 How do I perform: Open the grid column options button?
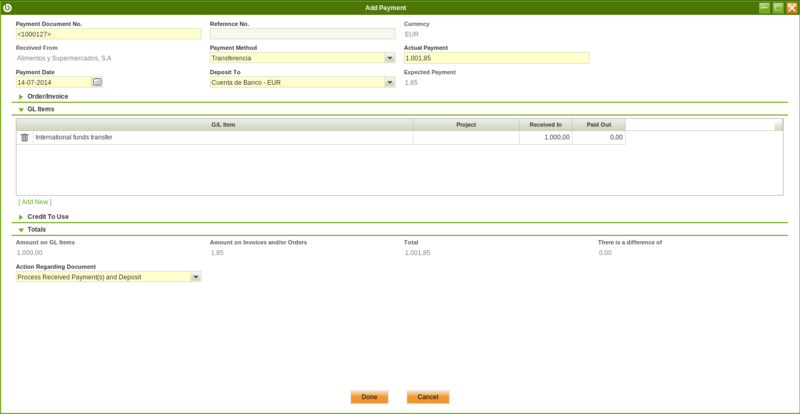pyautogui.click(x=778, y=125)
